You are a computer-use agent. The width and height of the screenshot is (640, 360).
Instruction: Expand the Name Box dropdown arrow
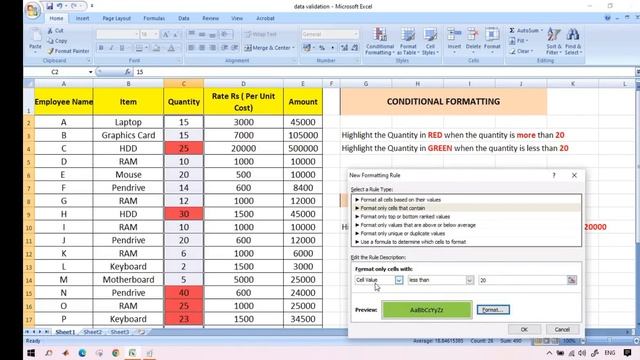[91, 72]
